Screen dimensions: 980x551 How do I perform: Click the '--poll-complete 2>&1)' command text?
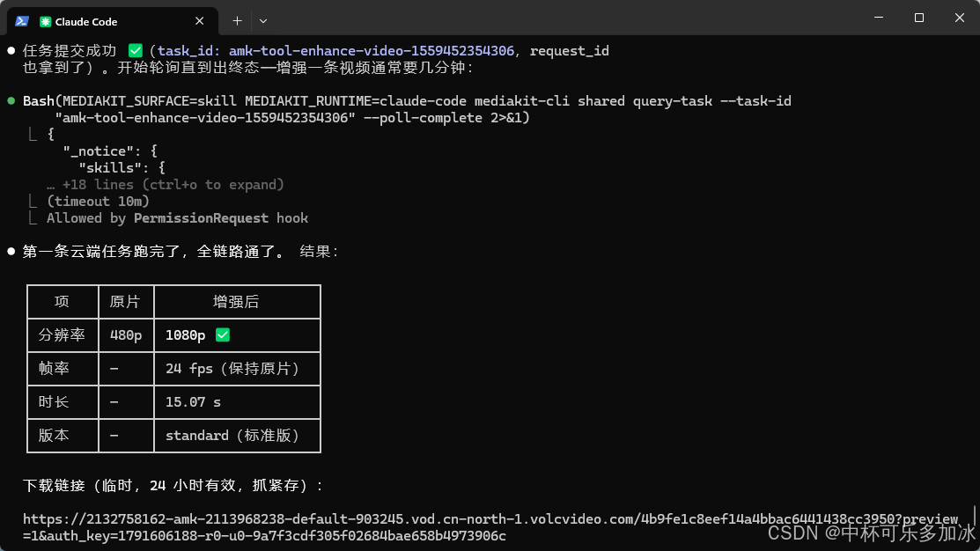(446, 117)
